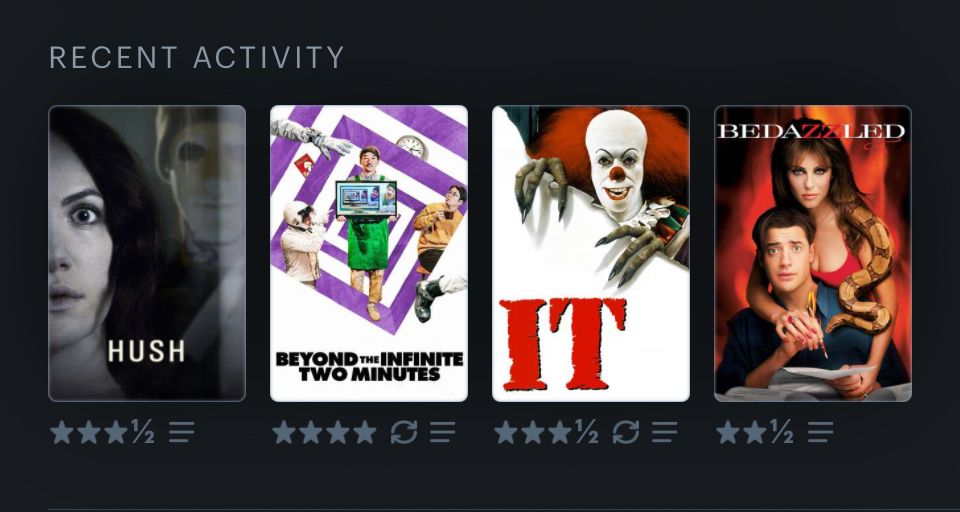
Task: Open the review icon under Bedazzled
Action: click(820, 432)
